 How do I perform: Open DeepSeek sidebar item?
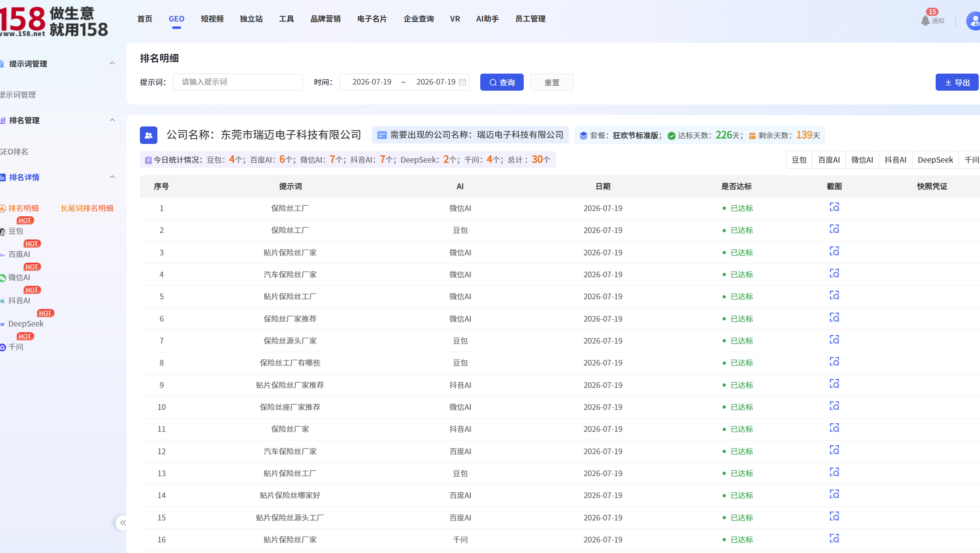[x=26, y=324]
